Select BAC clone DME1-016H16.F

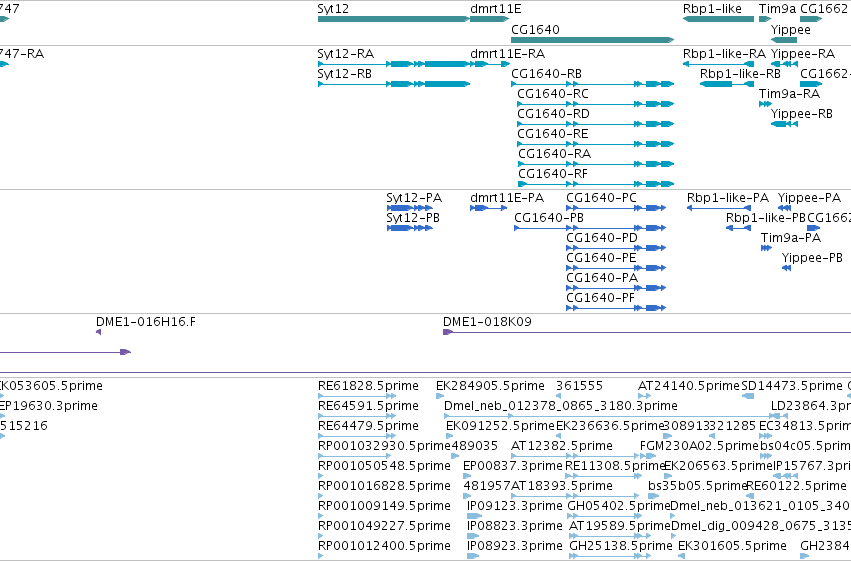(98, 332)
